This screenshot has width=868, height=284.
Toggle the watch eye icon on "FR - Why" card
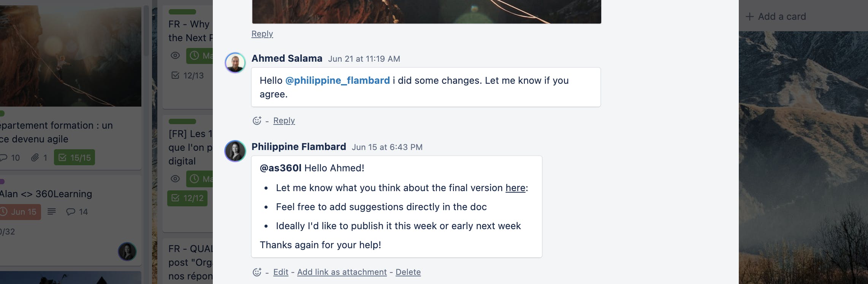[175, 56]
